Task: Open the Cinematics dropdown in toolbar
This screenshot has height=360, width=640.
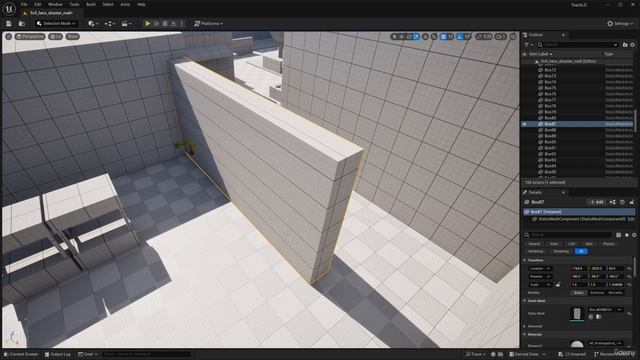Action: (127, 24)
